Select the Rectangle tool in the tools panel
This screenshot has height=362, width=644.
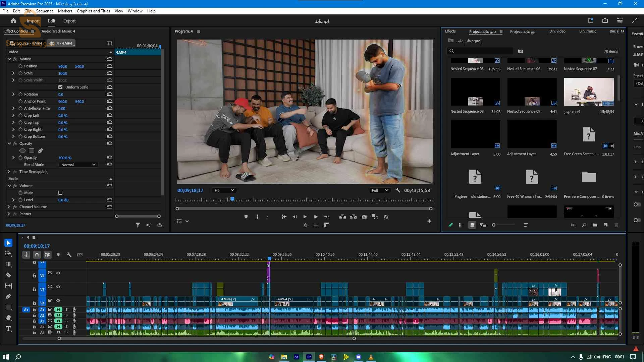point(8,307)
